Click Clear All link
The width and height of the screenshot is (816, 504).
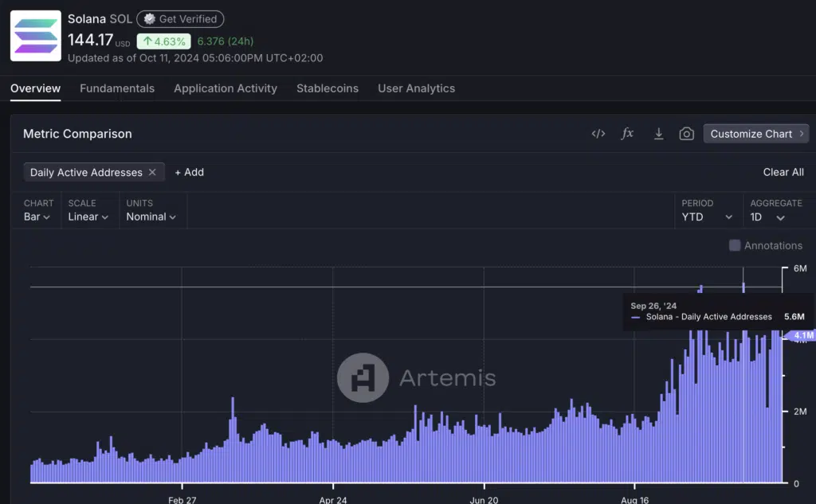(x=783, y=172)
